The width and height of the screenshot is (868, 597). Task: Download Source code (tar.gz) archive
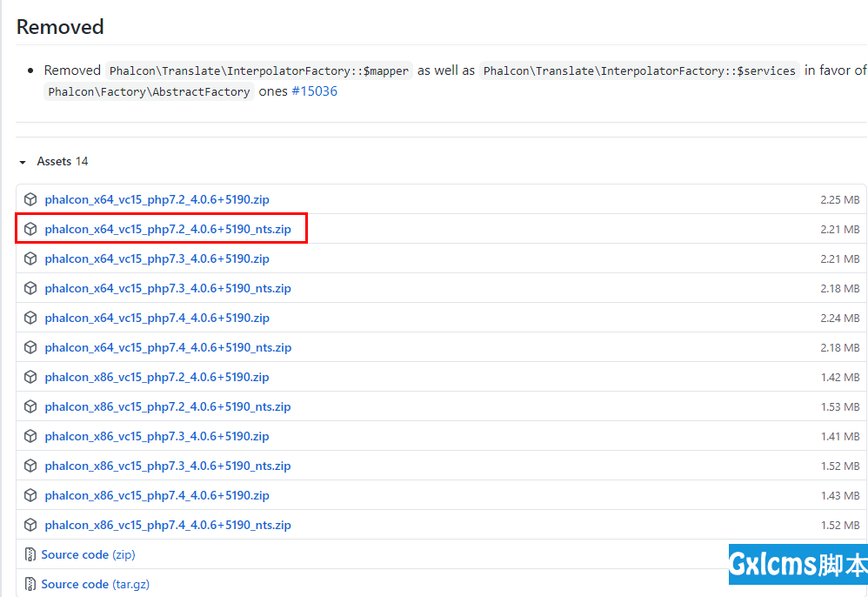tap(95, 584)
